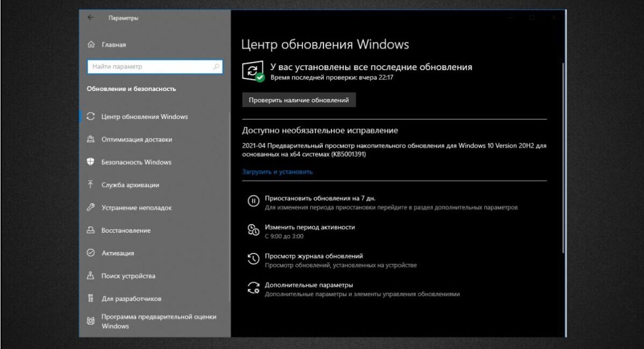The image size is (644, 349).
Task: Click the pause icon for pausing updates
Action: [253, 201]
